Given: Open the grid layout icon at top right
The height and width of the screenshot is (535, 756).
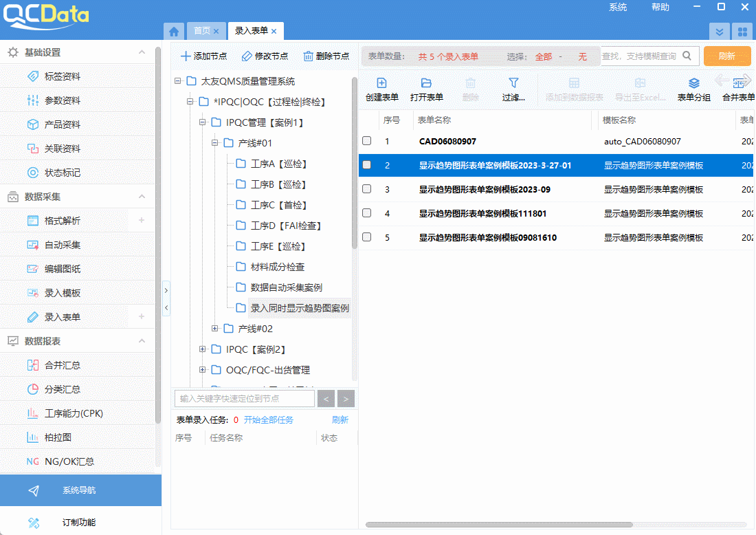Looking at the screenshot, I should [x=742, y=32].
